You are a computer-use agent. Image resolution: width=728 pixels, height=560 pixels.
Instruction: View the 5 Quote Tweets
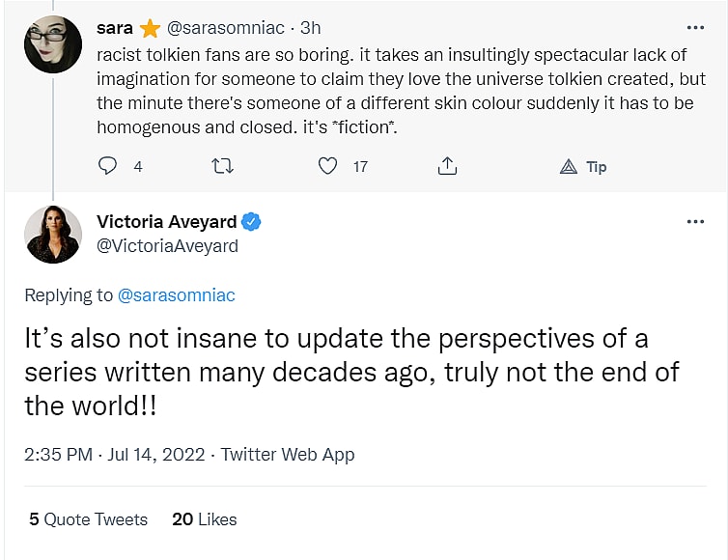coord(88,519)
